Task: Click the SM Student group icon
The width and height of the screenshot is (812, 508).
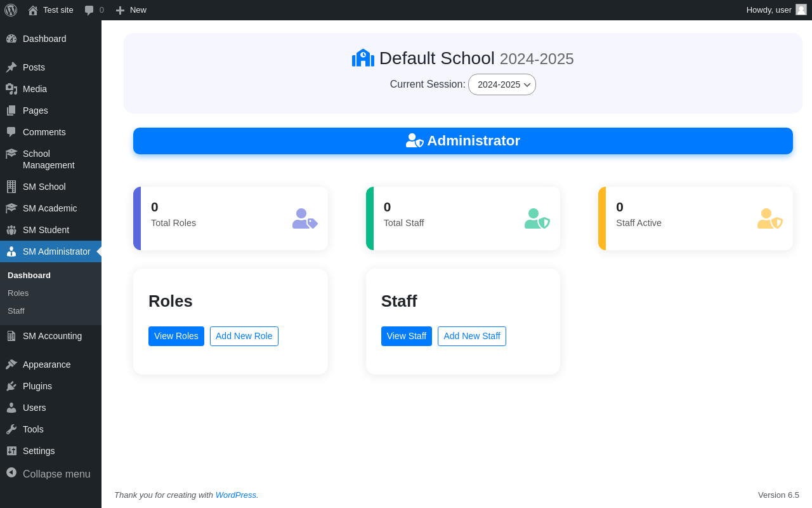Action: click(11, 230)
